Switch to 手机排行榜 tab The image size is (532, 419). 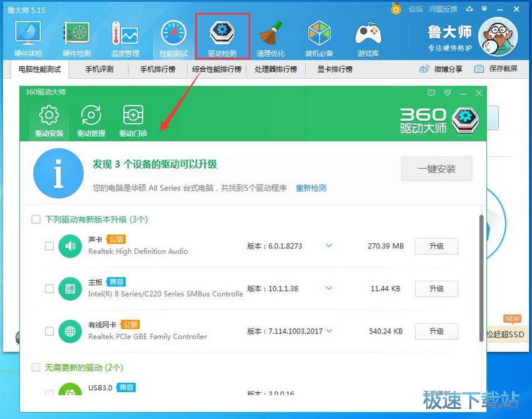point(158,69)
